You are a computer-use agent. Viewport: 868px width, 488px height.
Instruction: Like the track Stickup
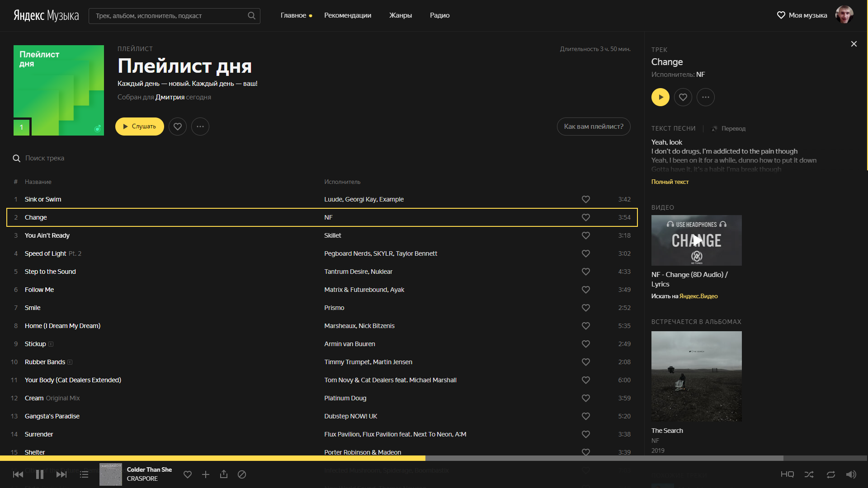586,344
